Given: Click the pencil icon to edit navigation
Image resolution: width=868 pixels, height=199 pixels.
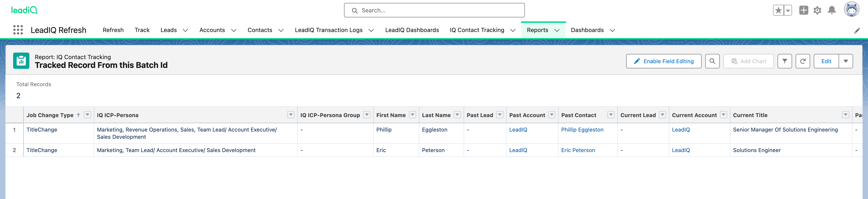Looking at the screenshot, I should point(857,31).
